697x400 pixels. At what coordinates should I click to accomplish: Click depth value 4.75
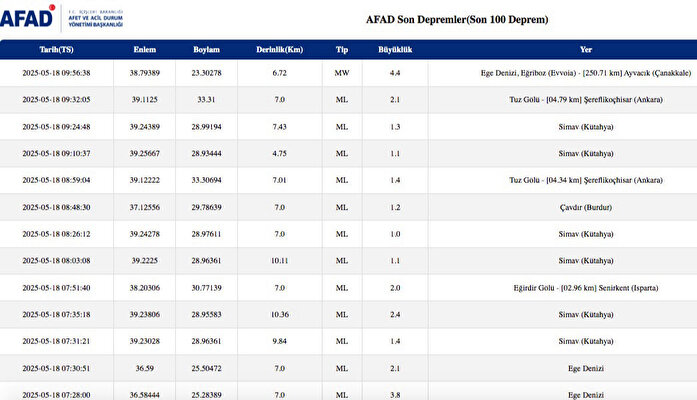280,153
